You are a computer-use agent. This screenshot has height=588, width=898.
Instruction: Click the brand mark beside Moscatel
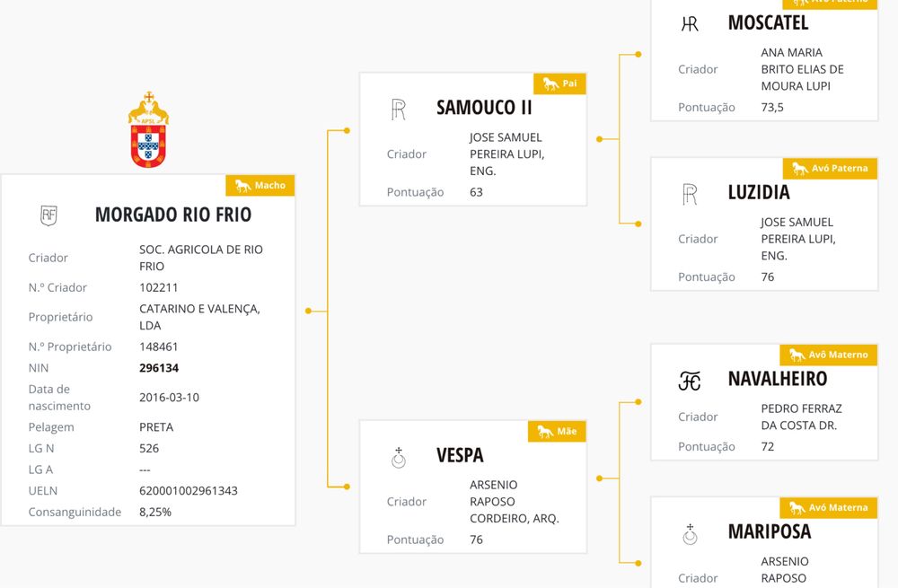coord(690,24)
